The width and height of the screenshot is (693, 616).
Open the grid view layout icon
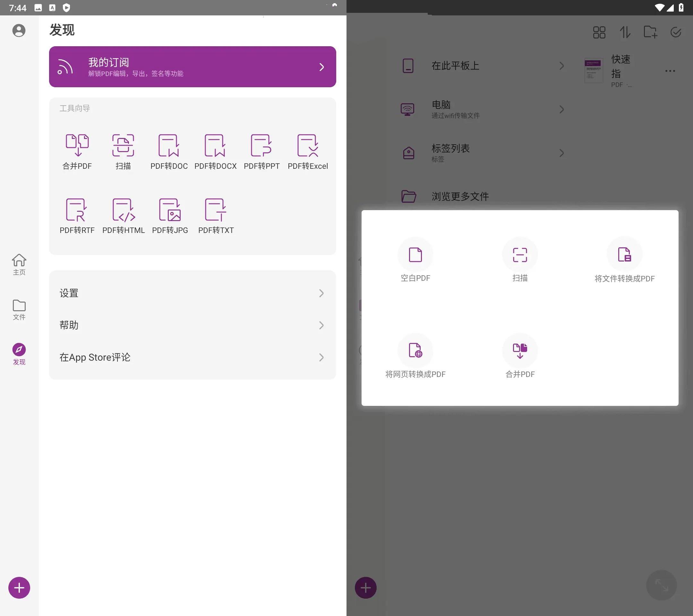[x=599, y=32]
